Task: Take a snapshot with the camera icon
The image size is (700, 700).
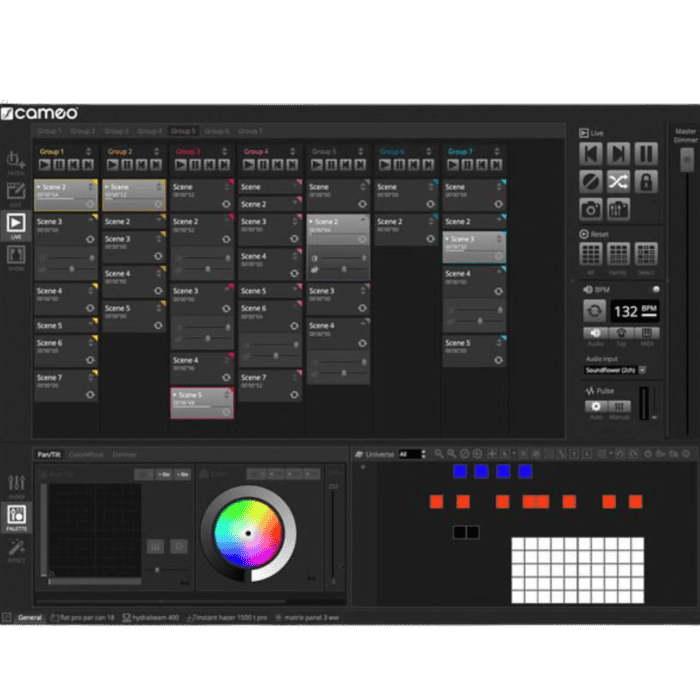Action: (591, 209)
